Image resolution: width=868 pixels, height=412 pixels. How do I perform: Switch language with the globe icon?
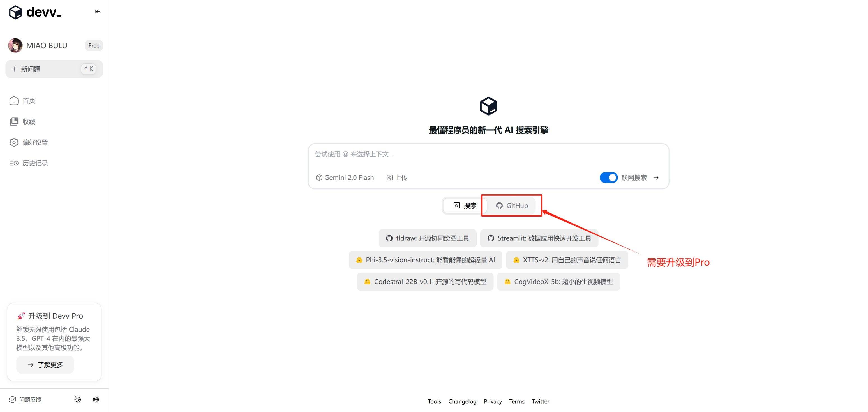point(96,400)
